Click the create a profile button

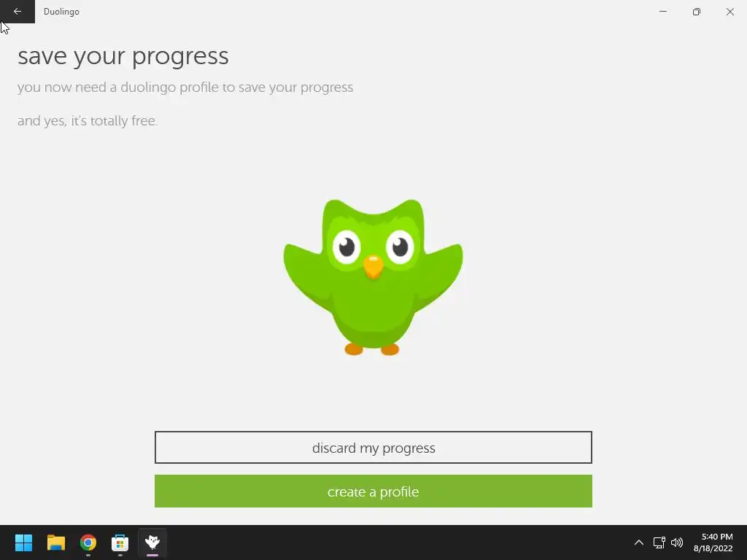373,491
